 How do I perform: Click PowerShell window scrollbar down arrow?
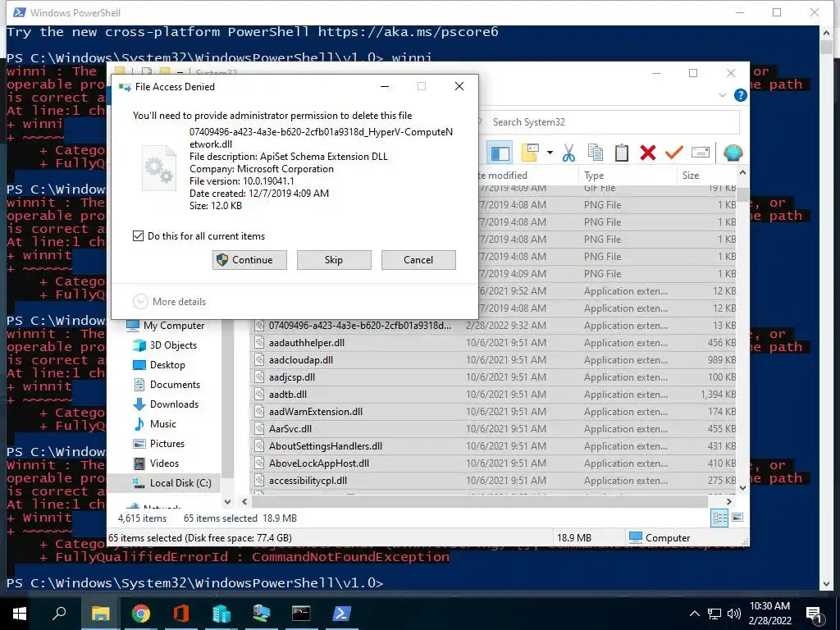tap(827, 583)
